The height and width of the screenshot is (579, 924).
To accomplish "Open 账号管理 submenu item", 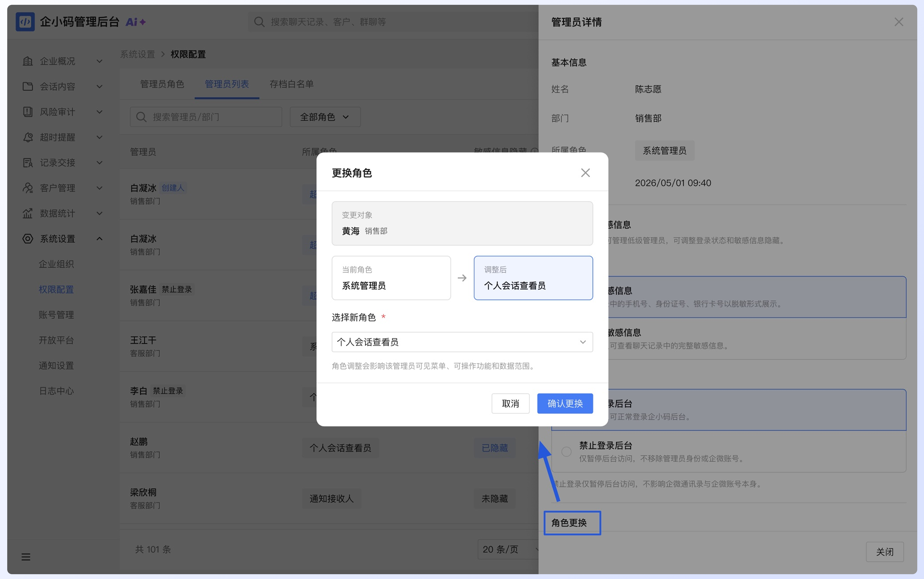I will click(x=56, y=315).
